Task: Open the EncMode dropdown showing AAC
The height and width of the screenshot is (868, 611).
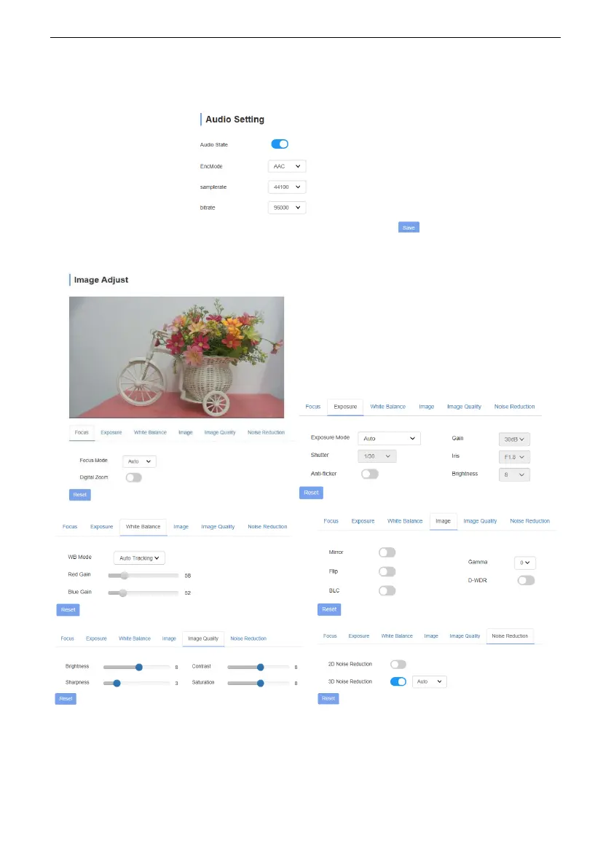Action: tap(286, 166)
